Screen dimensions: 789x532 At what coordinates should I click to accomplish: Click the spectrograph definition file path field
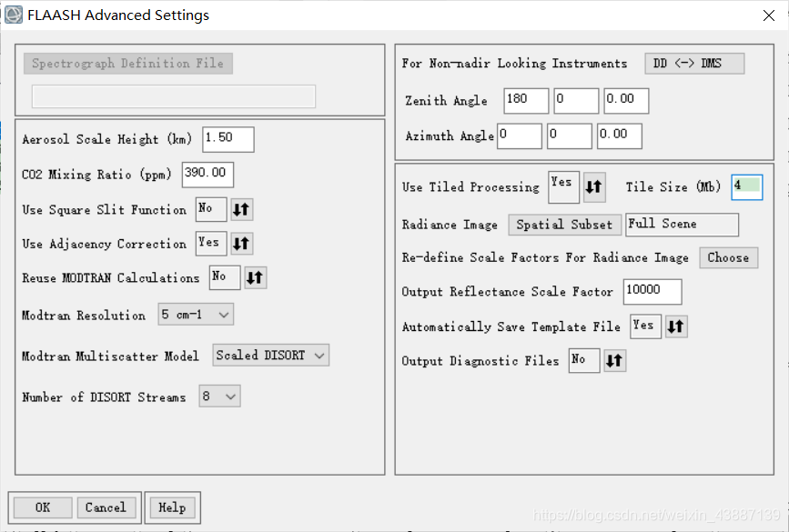pyautogui.click(x=174, y=96)
